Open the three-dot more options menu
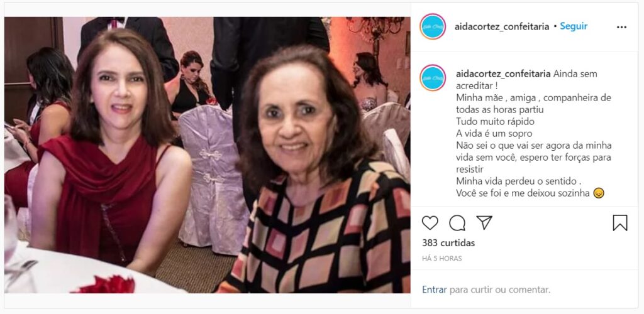644x314 pixels. 622,27
